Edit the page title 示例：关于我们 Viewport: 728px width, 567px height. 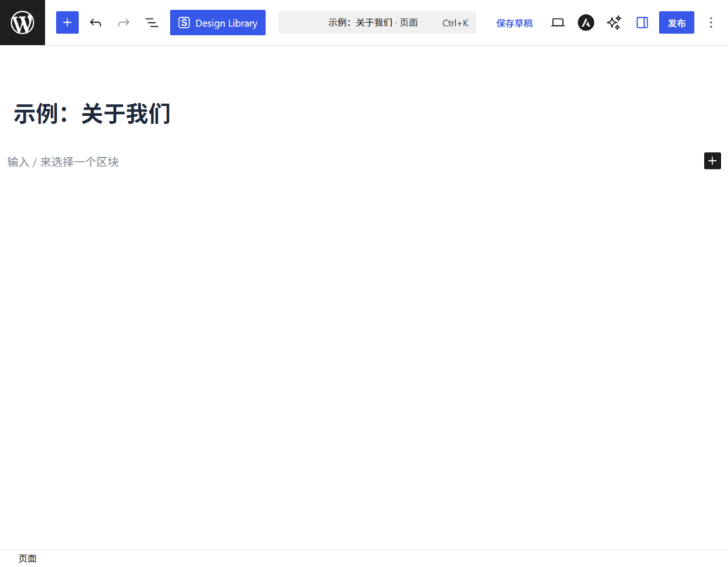[x=92, y=114]
